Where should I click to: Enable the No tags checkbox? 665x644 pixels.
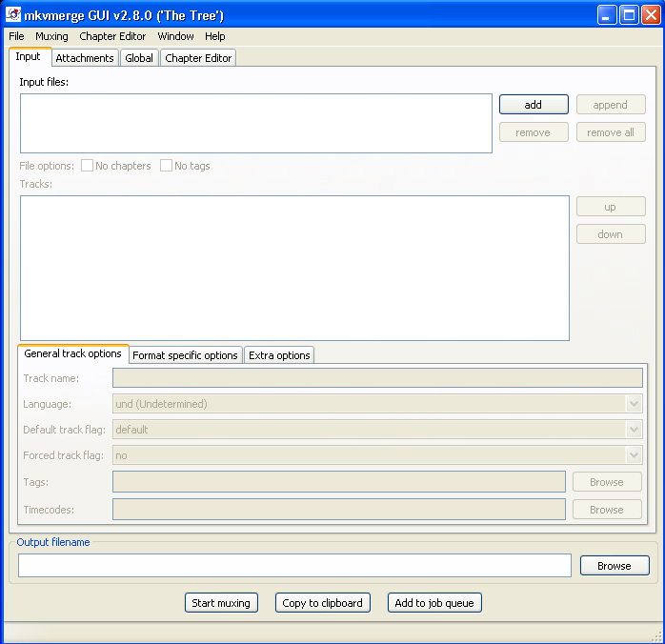(x=166, y=166)
